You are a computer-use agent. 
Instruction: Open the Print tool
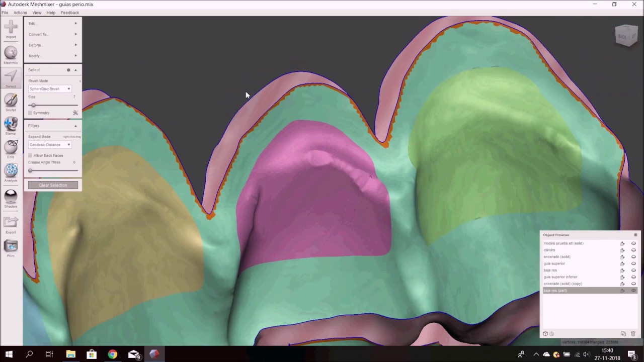11,248
